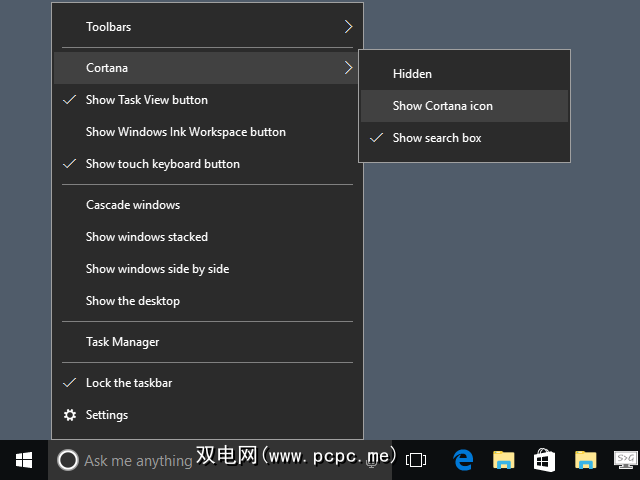Click Show the desktop menu item
The width and height of the screenshot is (640, 480).
point(133,301)
